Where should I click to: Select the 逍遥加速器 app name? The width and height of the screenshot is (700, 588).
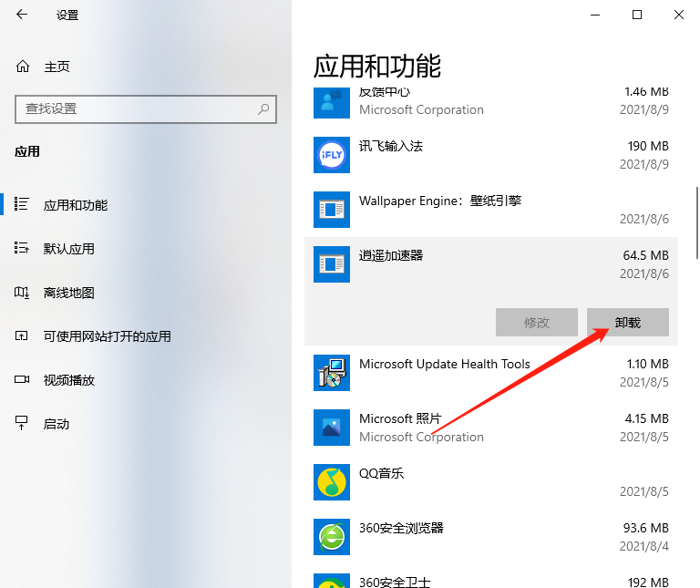click(391, 255)
